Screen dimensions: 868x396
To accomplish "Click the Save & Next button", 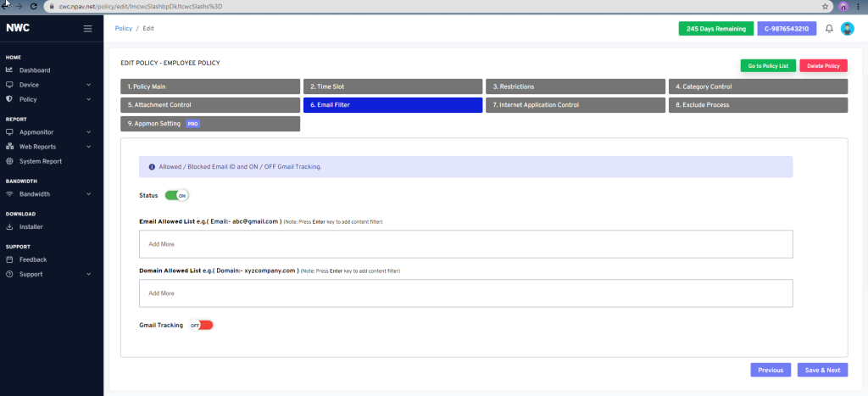I will 822,370.
